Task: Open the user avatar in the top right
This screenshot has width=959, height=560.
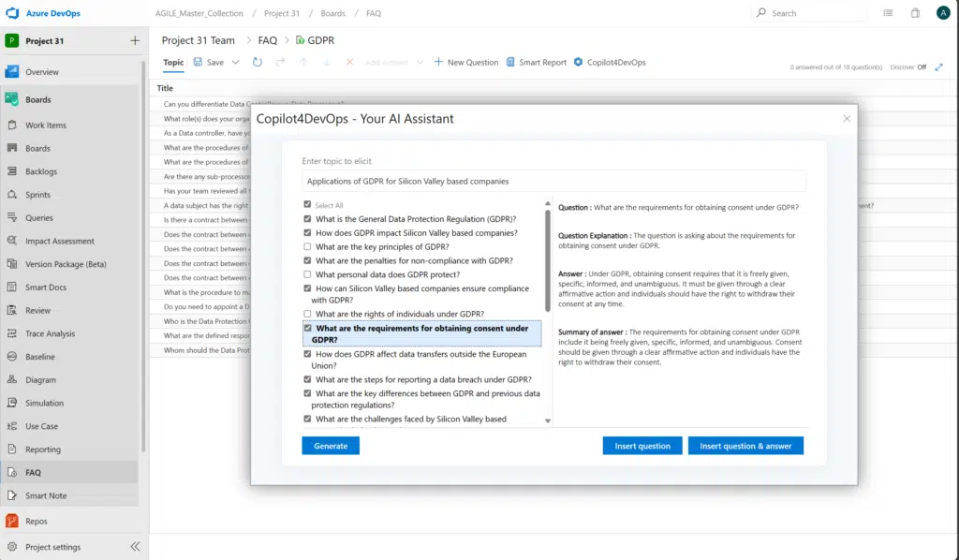Action: pos(943,13)
